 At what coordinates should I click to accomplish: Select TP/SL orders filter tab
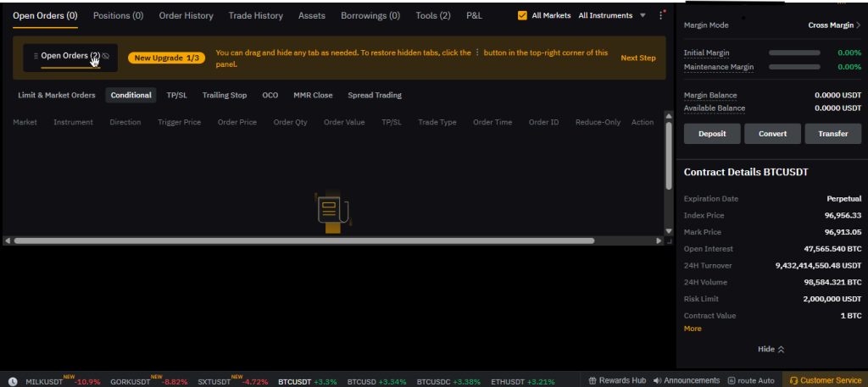[x=176, y=95]
